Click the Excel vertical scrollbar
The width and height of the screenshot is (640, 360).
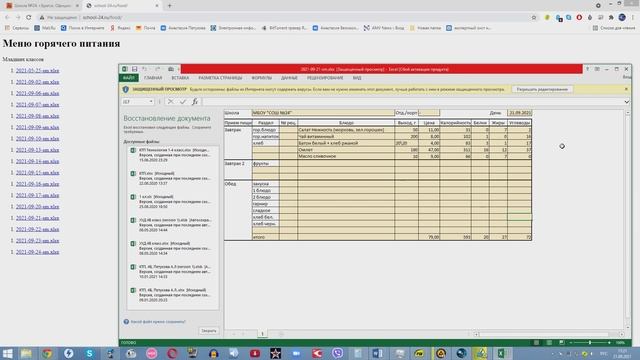click(628, 220)
